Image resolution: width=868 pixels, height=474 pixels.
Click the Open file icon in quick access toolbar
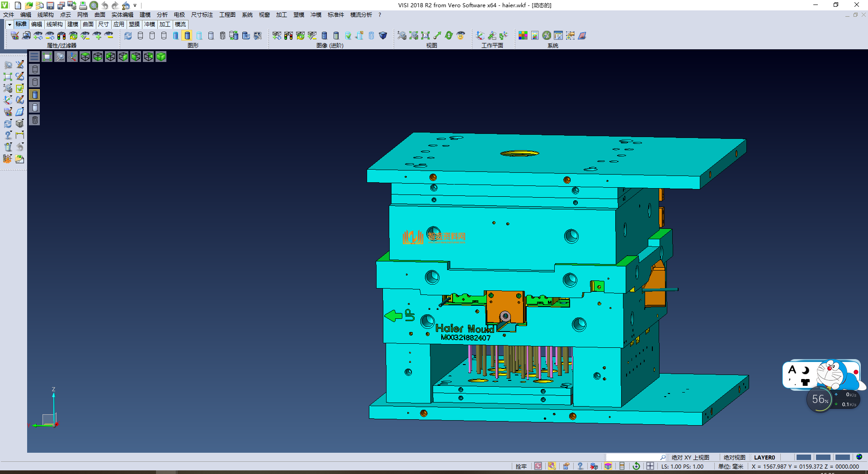click(x=28, y=5)
